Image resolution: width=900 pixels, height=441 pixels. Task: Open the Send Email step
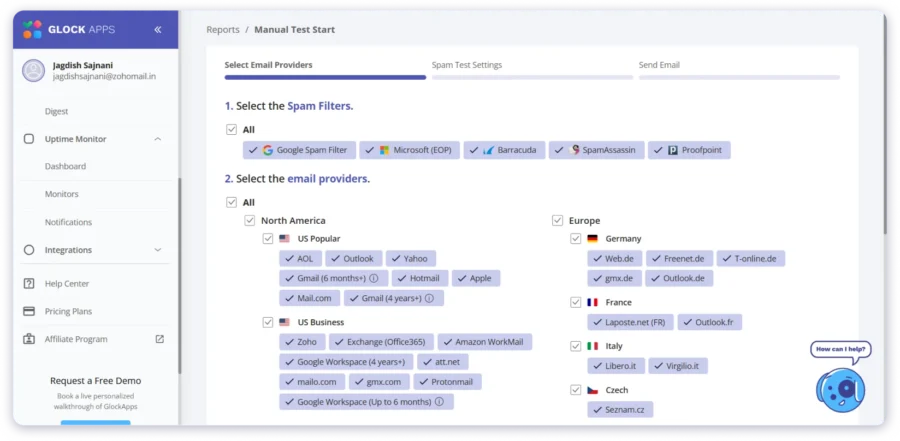click(x=659, y=65)
